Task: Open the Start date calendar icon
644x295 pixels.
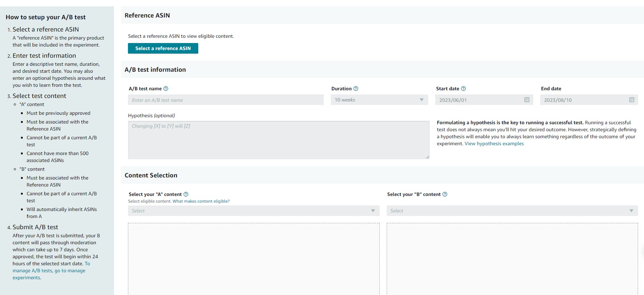Action: [x=527, y=100]
